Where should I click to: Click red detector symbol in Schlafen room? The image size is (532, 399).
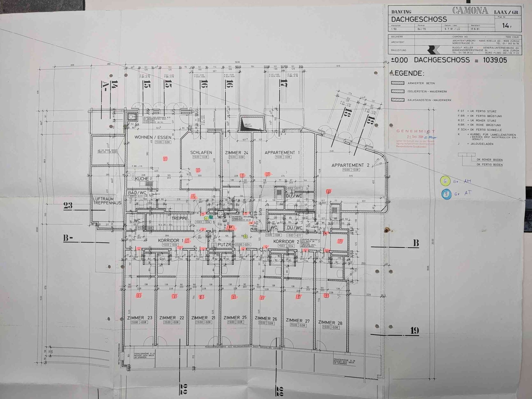(198, 170)
